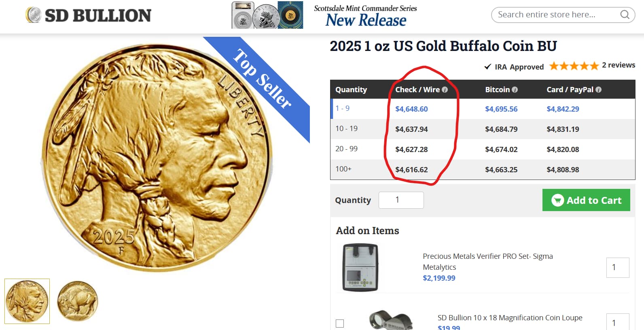Open Precious Metals Verifier PRO Set link

click(x=487, y=262)
